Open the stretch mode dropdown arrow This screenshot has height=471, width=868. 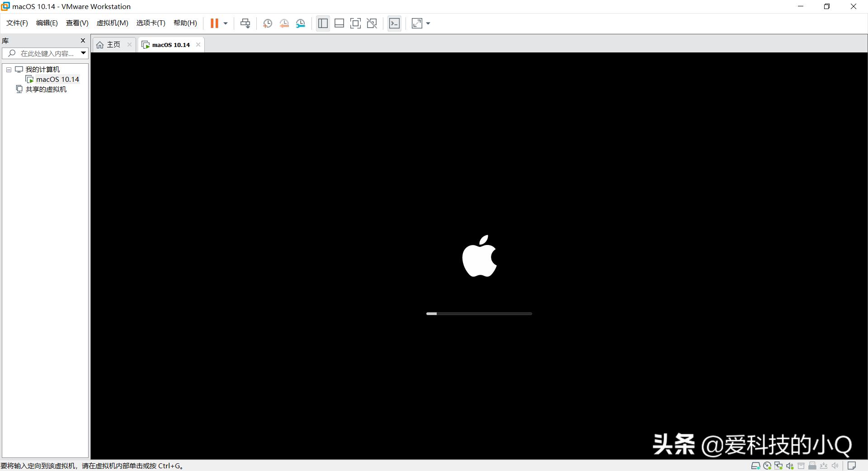pos(428,24)
